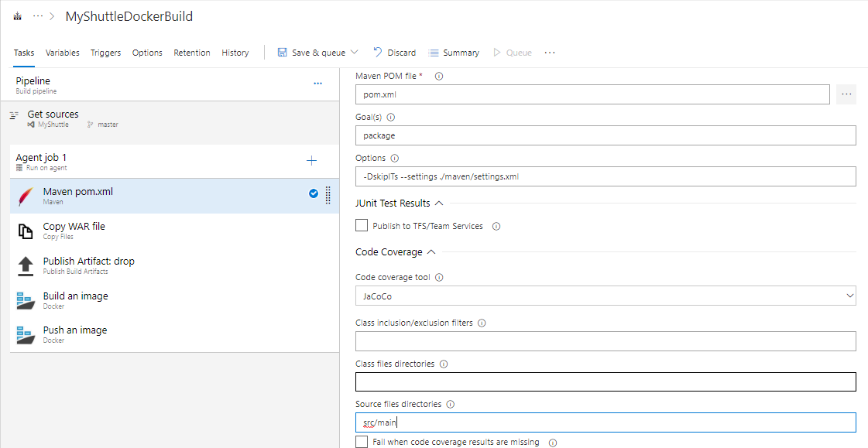Open the Triggers tab
The width and height of the screenshot is (868, 448).
tap(106, 53)
